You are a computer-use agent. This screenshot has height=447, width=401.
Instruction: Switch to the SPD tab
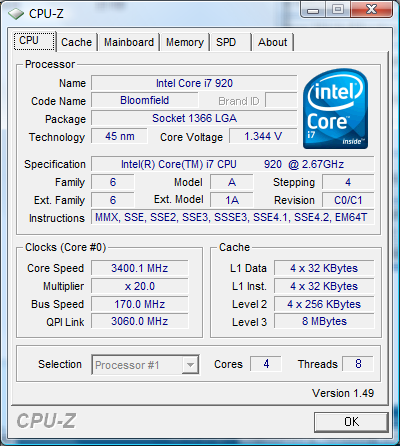230,42
